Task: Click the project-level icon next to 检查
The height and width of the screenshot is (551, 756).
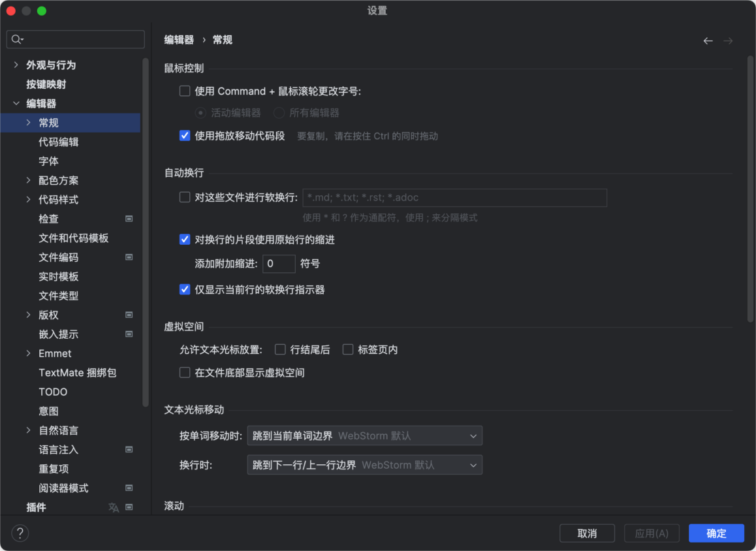Action: point(129,219)
